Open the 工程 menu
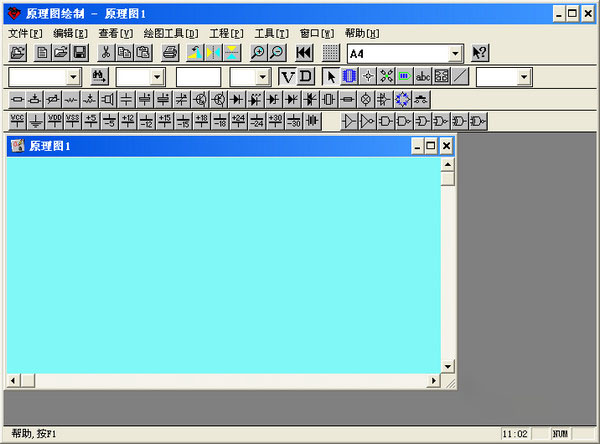 (226, 33)
